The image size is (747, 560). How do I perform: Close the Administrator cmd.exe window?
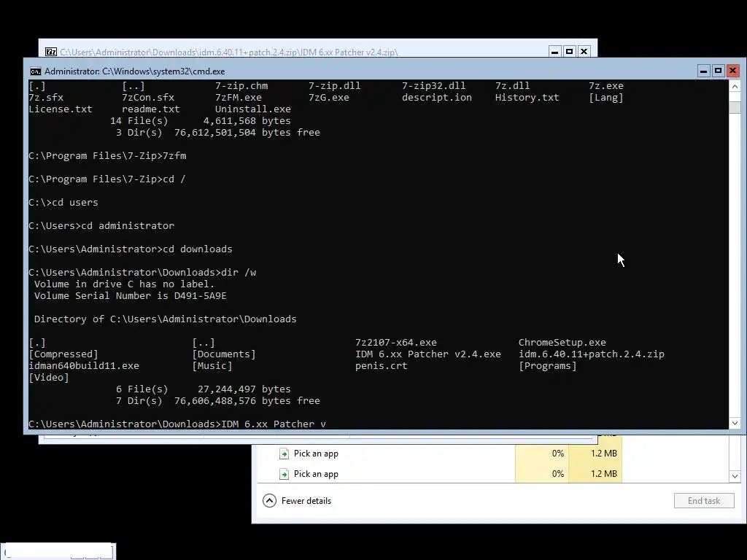tap(732, 71)
